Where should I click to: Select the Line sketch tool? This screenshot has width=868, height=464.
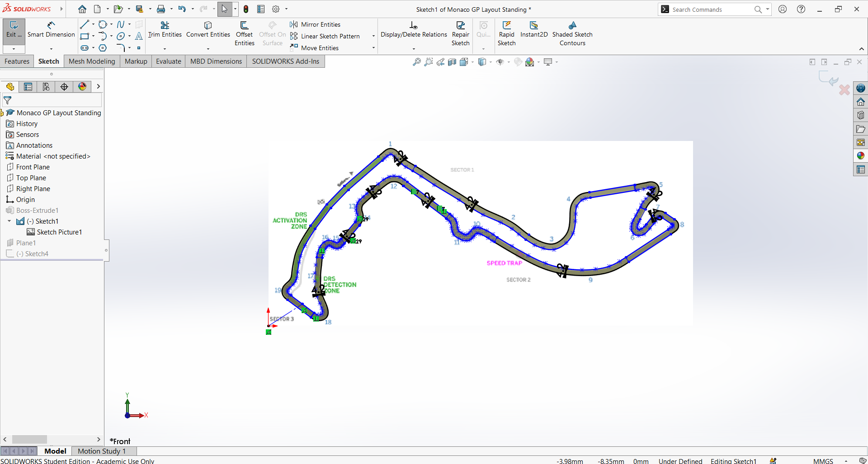[x=84, y=24]
